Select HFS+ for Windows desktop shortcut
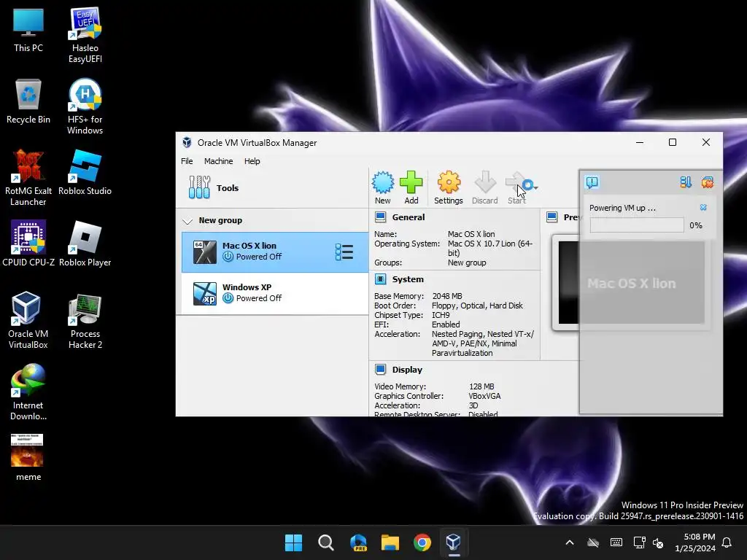Screen dimensions: 747x560 85,106
